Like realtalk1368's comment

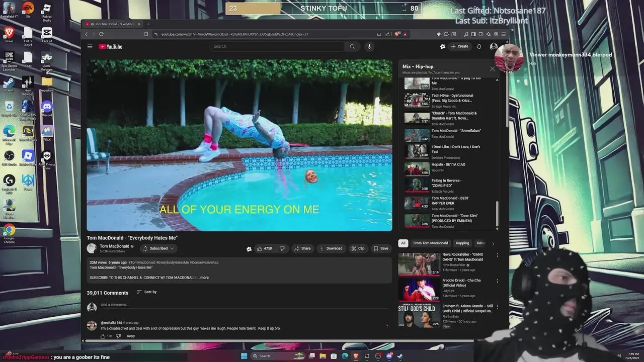click(x=103, y=336)
